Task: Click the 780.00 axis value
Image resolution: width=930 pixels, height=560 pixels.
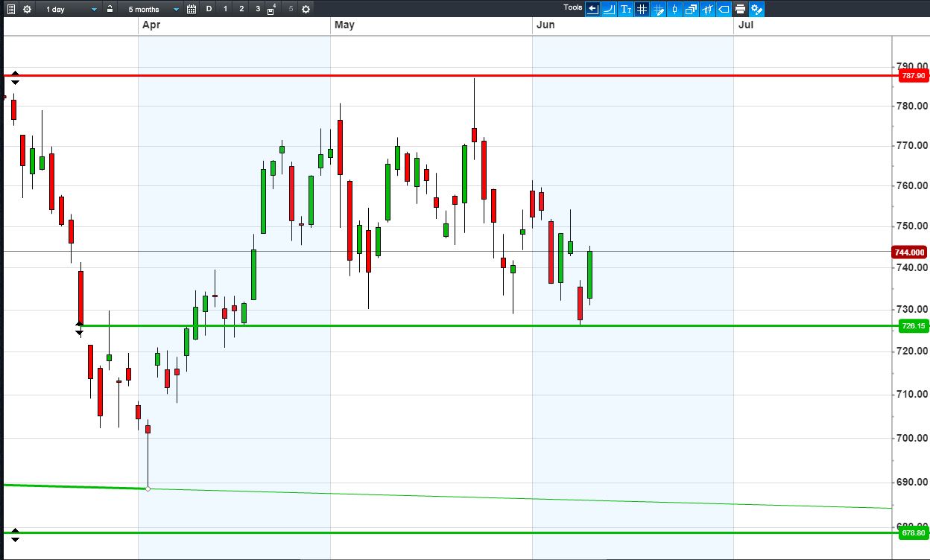Action: coord(912,106)
